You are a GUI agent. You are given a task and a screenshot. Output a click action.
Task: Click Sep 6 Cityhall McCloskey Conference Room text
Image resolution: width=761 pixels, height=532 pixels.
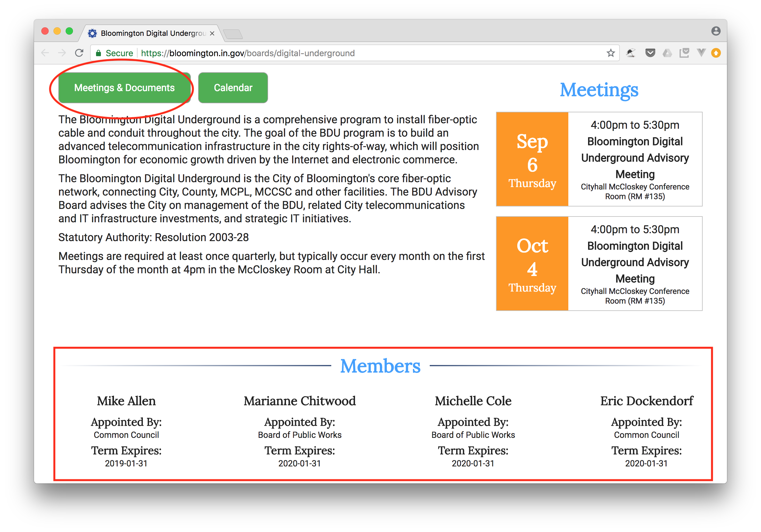tap(635, 192)
